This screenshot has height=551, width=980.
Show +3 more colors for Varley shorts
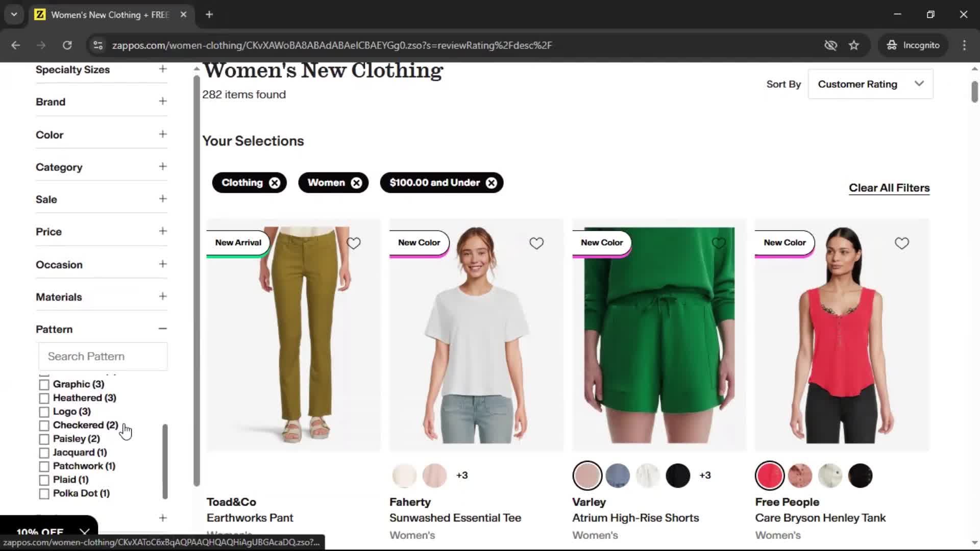point(705,475)
